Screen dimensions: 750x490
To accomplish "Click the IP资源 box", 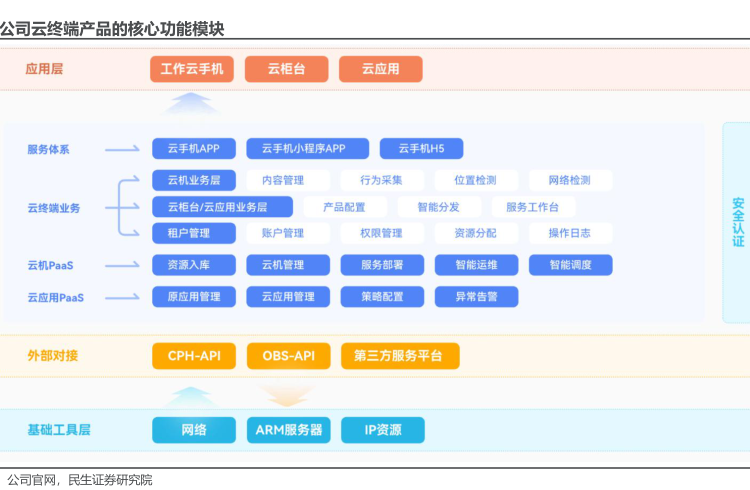I will [x=383, y=430].
